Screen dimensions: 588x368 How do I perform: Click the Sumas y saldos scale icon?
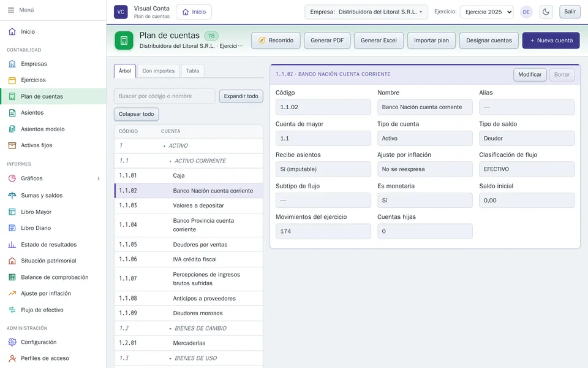[12, 195]
